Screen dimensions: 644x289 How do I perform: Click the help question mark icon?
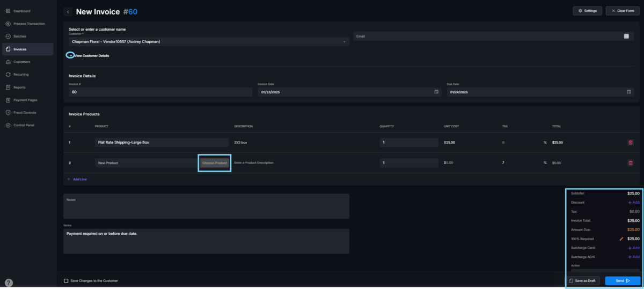[x=9, y=283]
